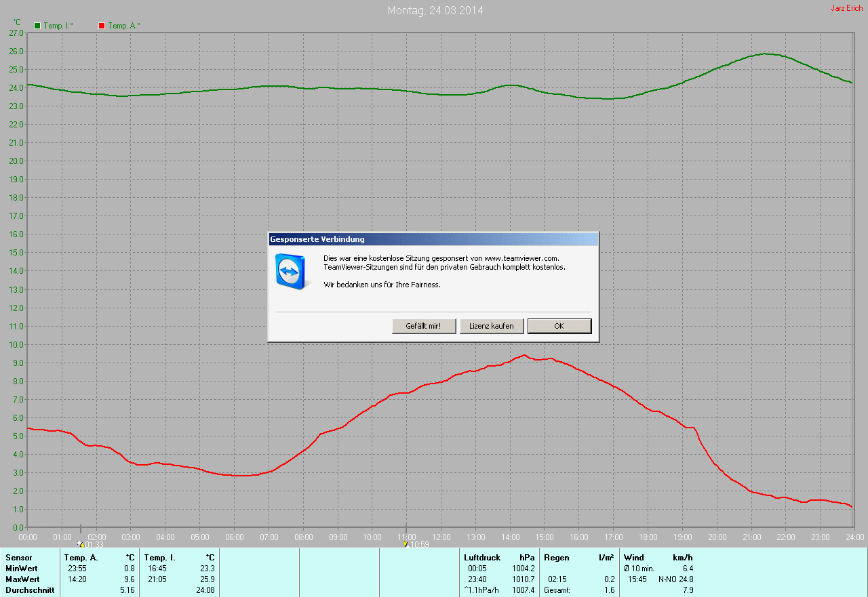Select the "MaxWert" row label
Screen dimensions: 868x597
coord(22,579)
